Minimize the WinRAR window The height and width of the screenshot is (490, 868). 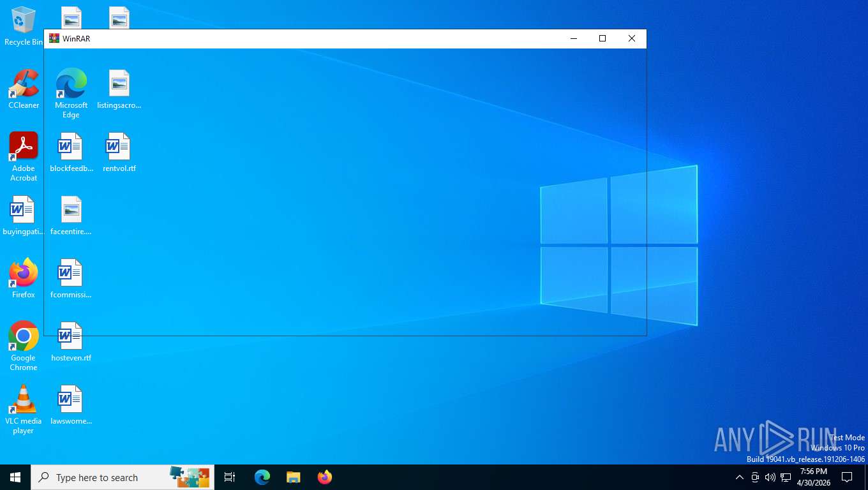pos(573,38)
